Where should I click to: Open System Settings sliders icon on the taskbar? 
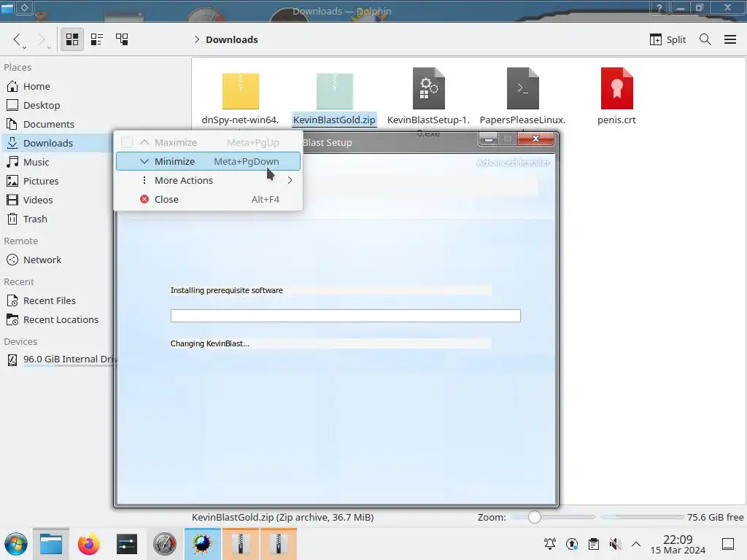tap(127, 544)
